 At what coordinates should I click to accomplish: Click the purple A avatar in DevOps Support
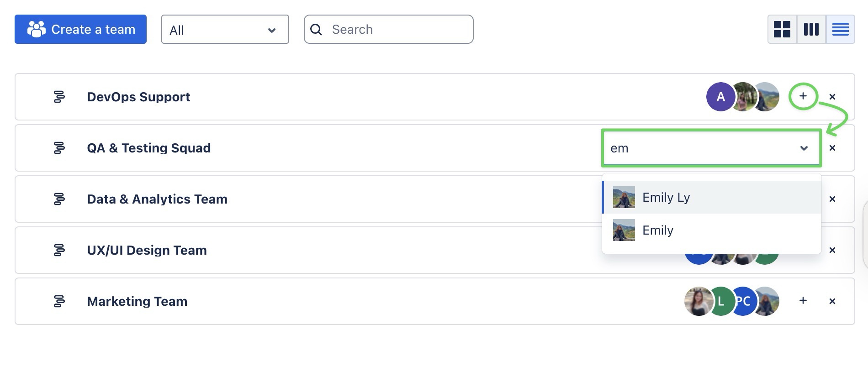pos(720,97)
